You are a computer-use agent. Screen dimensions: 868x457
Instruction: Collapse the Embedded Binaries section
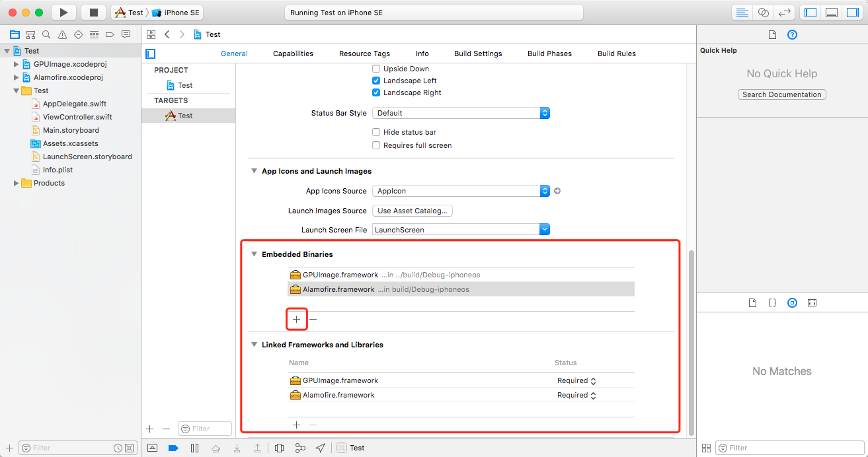pos(254,254)
